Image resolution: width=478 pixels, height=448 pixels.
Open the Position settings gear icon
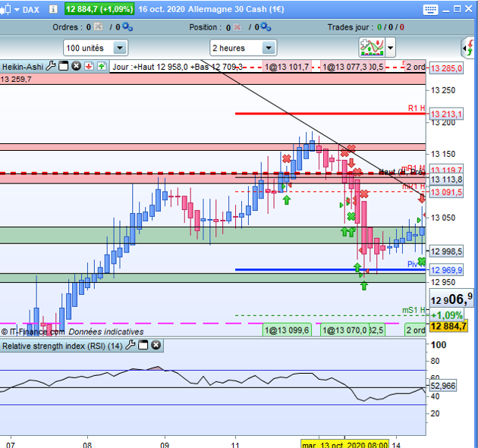[x=266, y=27]
